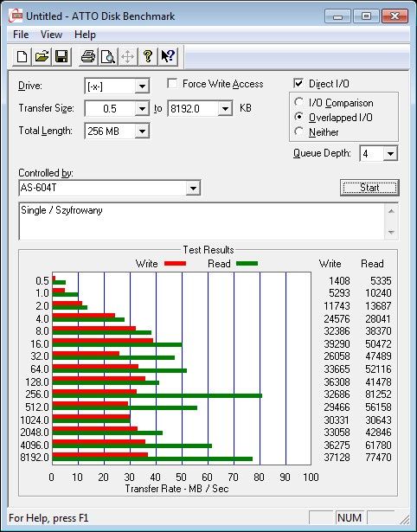This screenshot has width=417, height=532.
Task: Select the I/O Comparison radio button
Action: click(x=299, y=102)
